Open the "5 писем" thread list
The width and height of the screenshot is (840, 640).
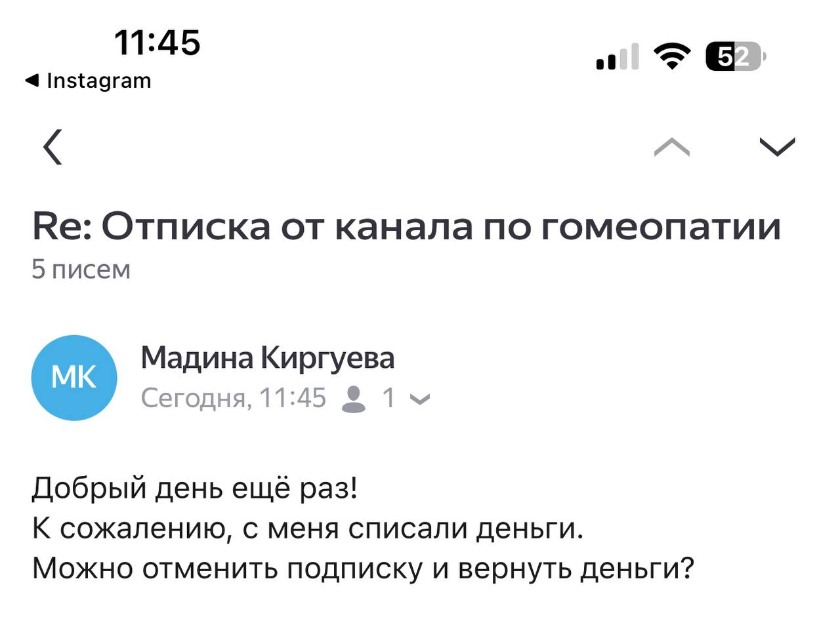click(81, 270)
